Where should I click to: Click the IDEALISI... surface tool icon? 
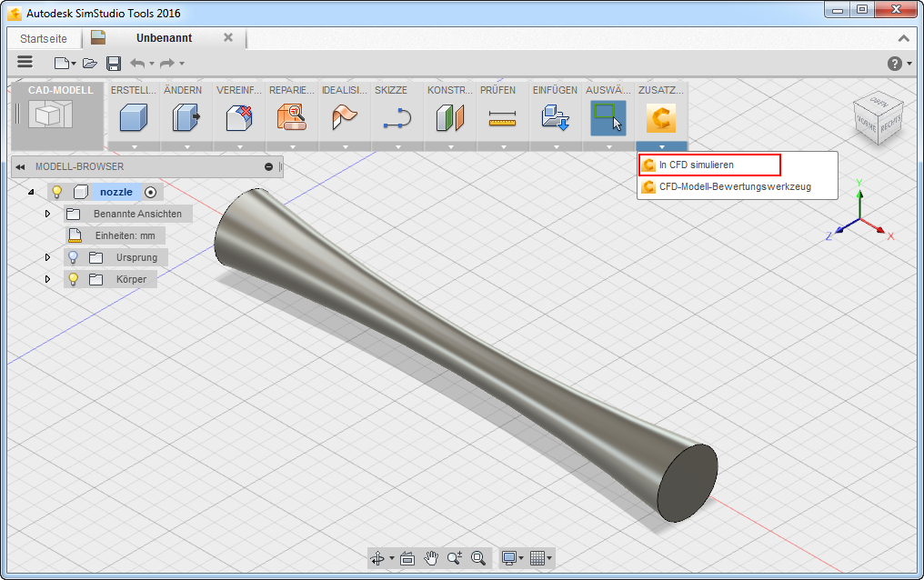(x=345, y=117)
